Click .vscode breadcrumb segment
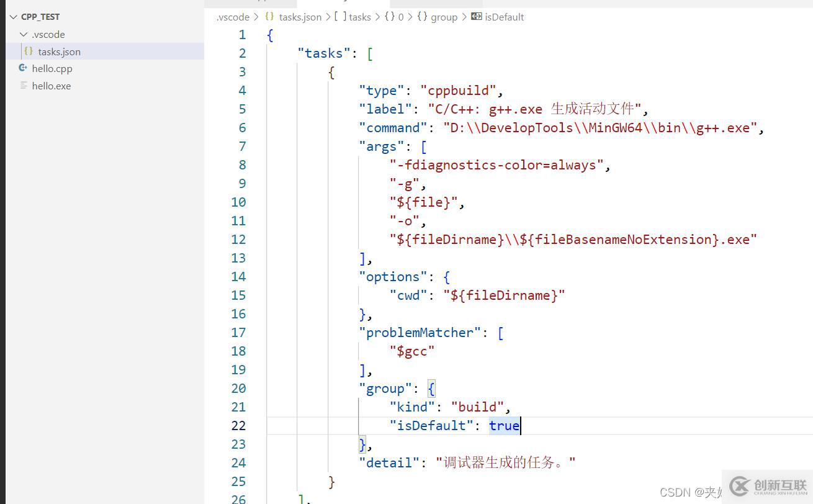This screenshot has height=504, width=813. tap(233, 17)
